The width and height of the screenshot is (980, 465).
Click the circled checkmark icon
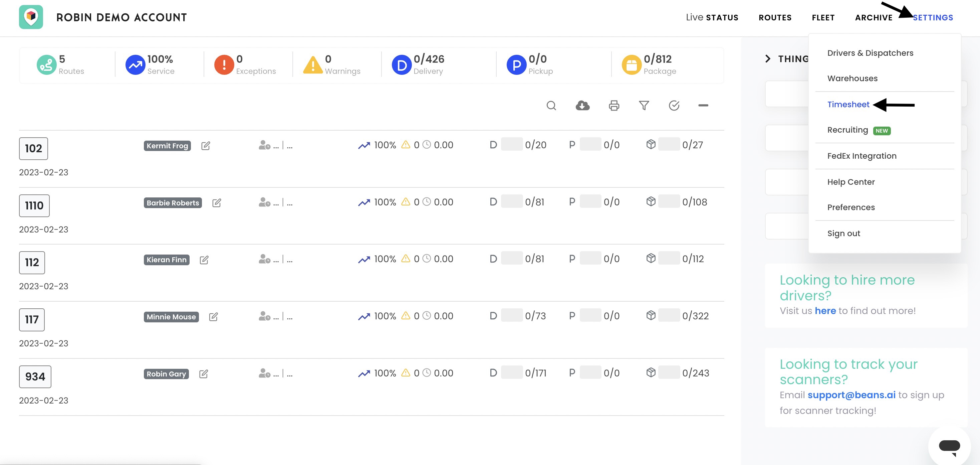click(x=674, y=106)
